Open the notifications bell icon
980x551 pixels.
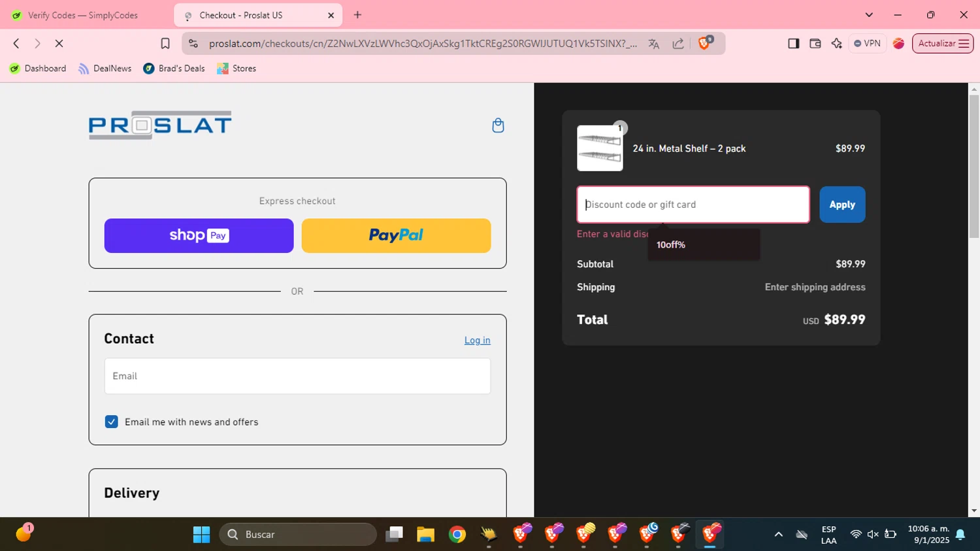(x=960, y=535)
